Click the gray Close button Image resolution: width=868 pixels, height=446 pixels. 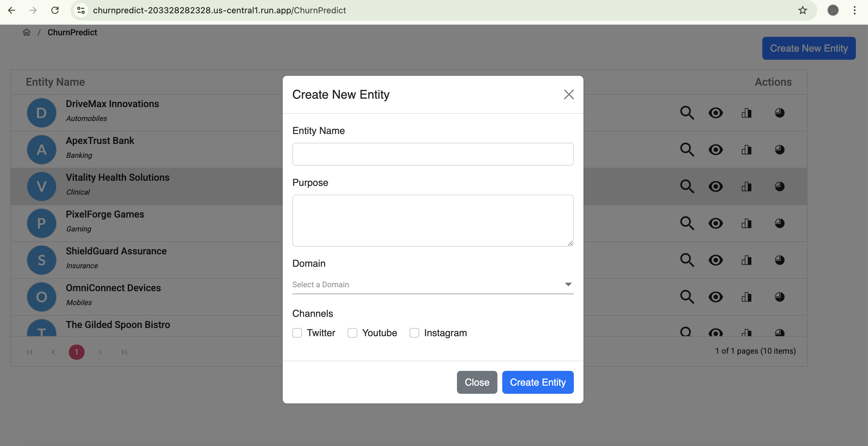coord(477,382)
